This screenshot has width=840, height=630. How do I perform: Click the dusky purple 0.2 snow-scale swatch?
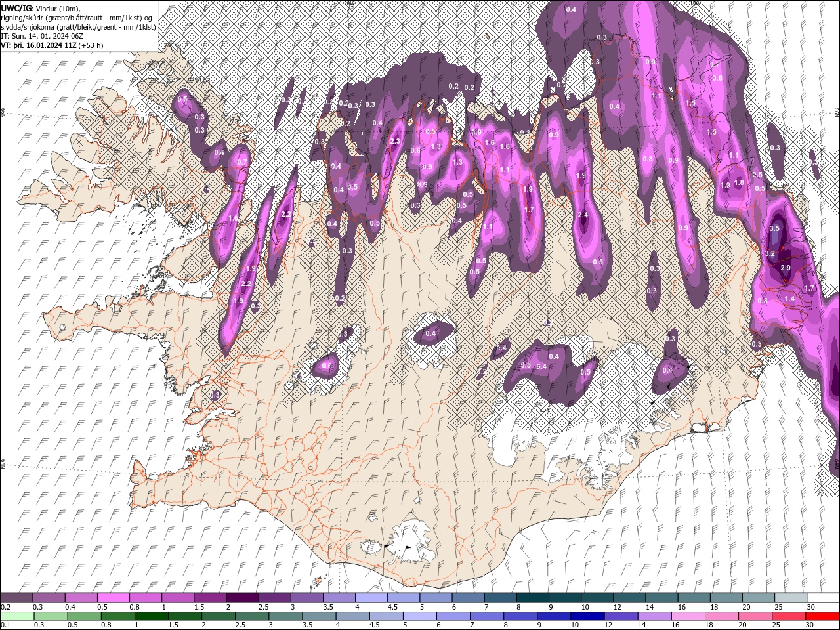[16, 597]
